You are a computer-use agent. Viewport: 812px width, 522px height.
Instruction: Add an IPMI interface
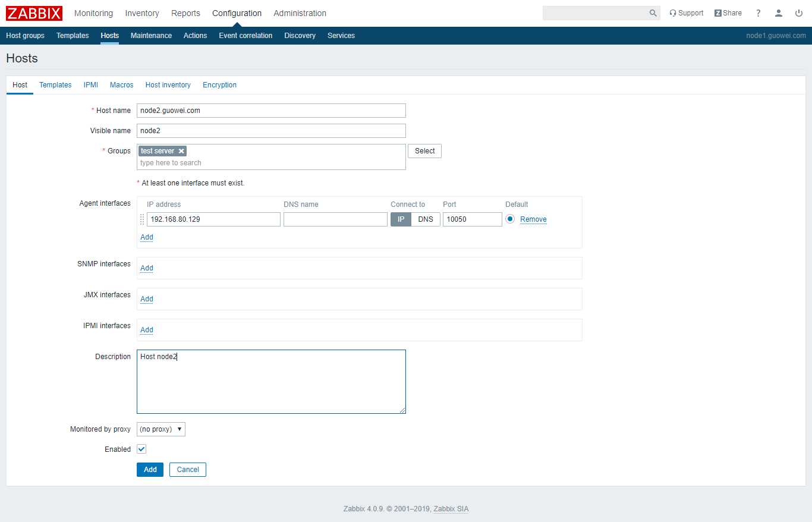pyautogui.click(x=147, y=330)
